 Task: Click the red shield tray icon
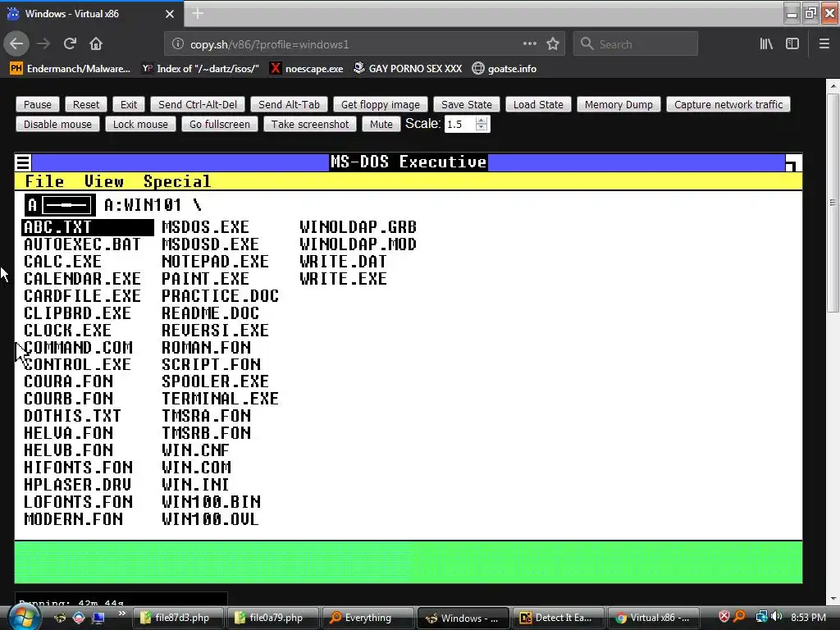tap(724, 617)
